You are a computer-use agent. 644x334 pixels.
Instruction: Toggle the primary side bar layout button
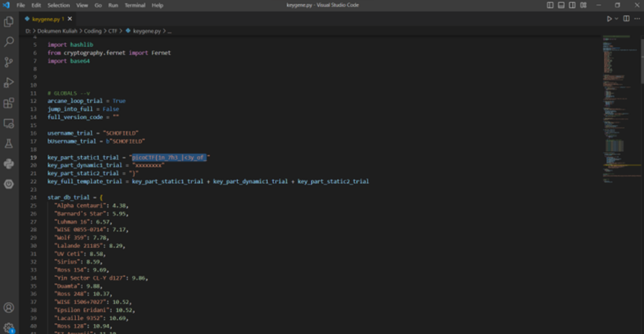click(x=550, y=5)
